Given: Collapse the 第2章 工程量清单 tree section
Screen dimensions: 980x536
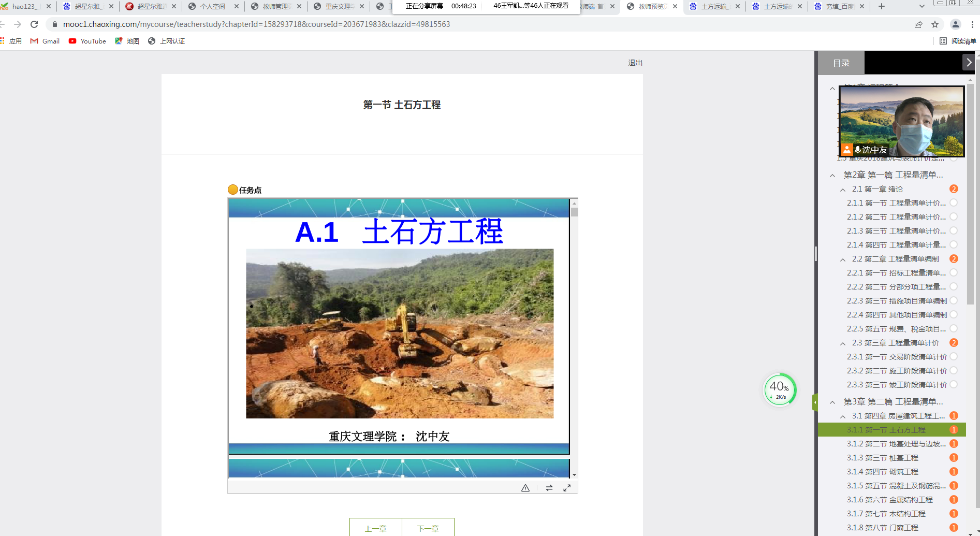Looking at the screenshot, I should point(832,175).
